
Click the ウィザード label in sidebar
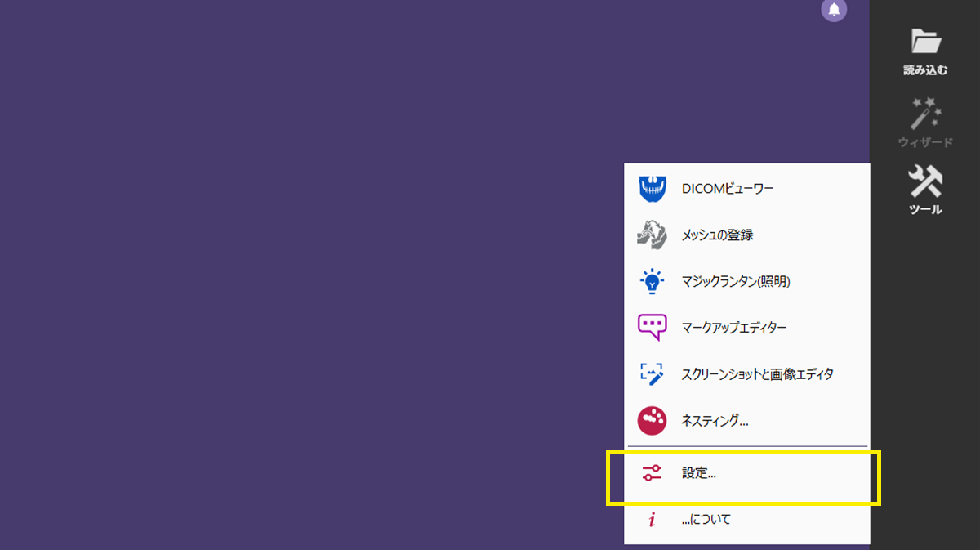click(925, 142)
